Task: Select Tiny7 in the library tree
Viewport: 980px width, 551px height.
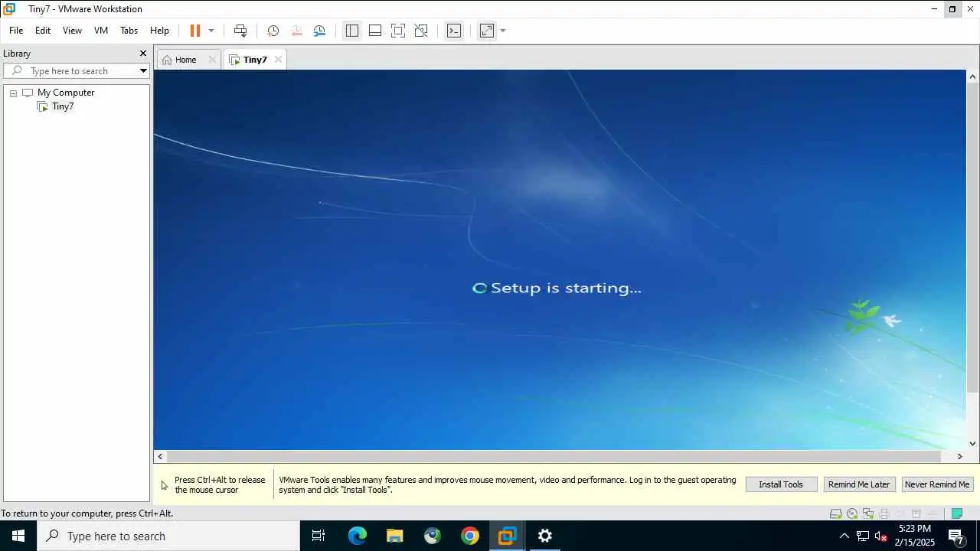Action: click(63, 106)
